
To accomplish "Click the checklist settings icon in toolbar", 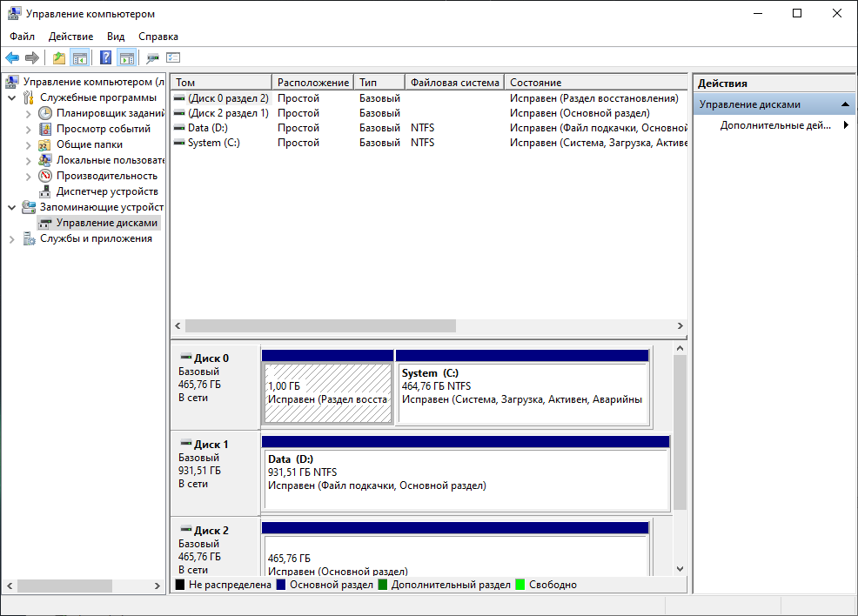I will (173, 58).
